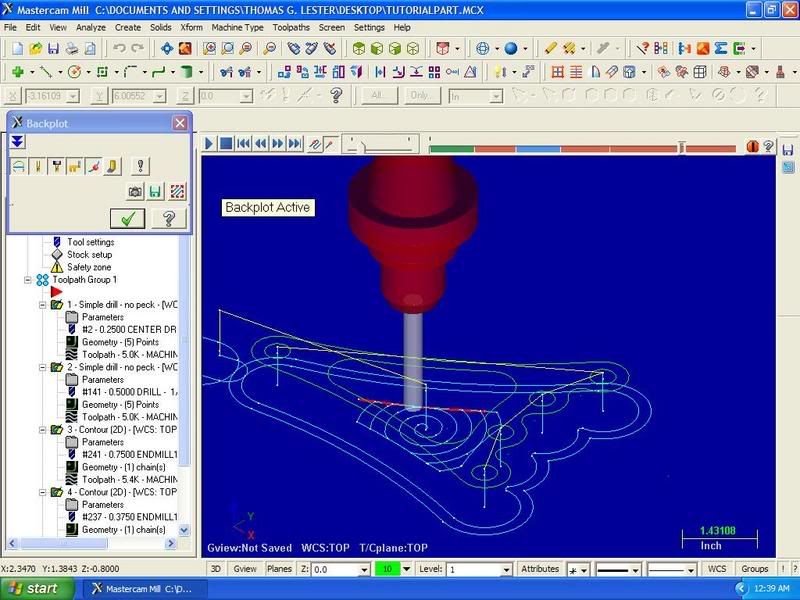
Task: Click the wireframe globe icon
Action: [482, 48]
